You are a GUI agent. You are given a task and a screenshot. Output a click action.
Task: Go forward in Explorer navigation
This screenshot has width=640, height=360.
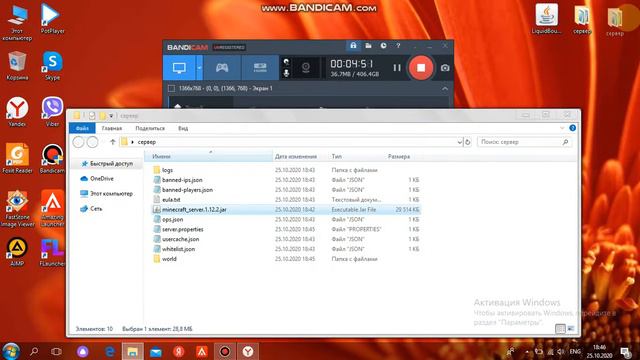click(x=93, y=142)
